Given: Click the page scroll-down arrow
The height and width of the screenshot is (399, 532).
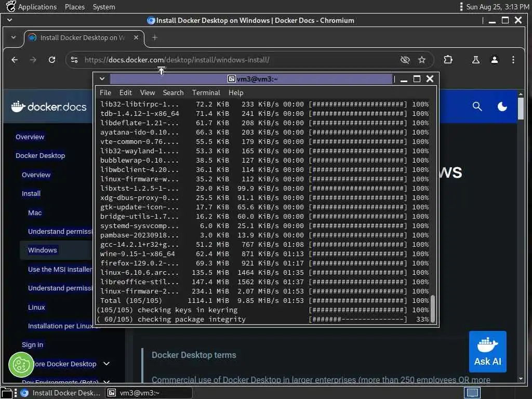Looking at the screenshot, I should click(x=521, y=379).
